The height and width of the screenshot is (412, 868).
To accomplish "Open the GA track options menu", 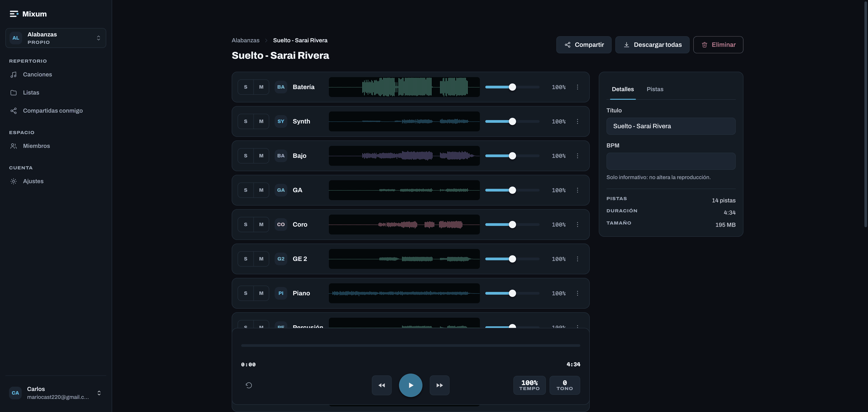I will 577,190.
